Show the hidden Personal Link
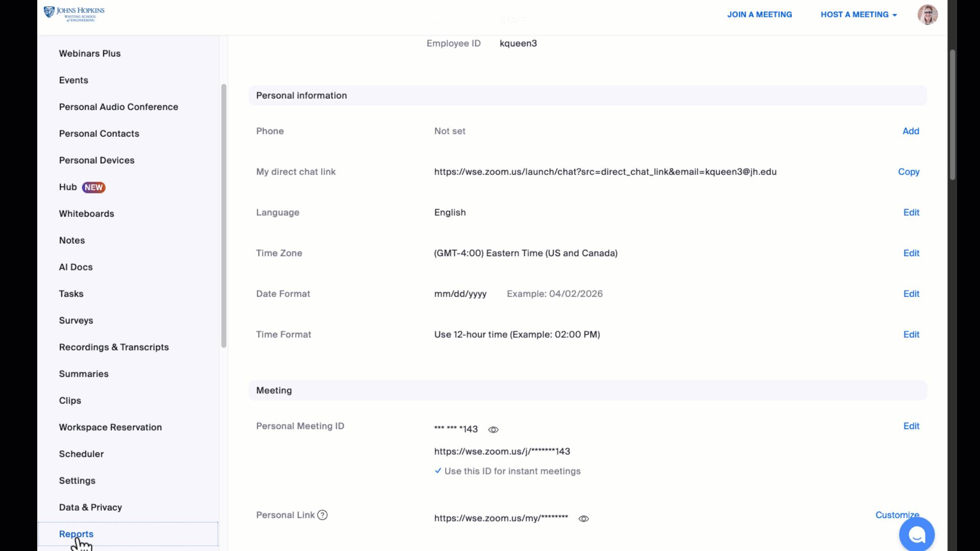The height and width of the screenshot is (551, 980). (583, 518)
